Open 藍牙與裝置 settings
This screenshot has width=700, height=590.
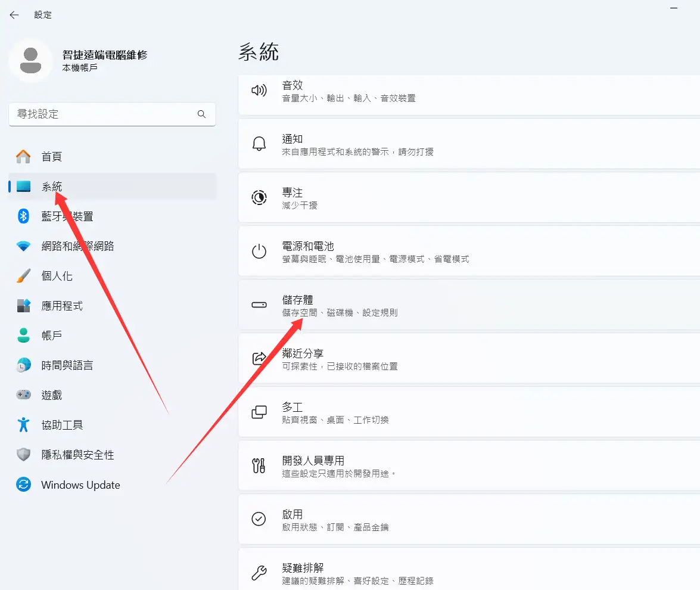[112, 216]
